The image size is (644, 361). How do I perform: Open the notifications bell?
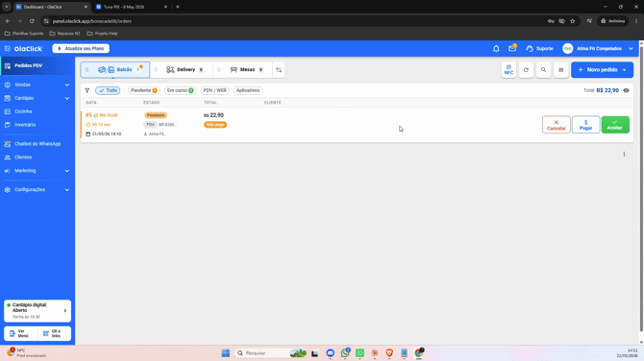[x=496, y=48]
